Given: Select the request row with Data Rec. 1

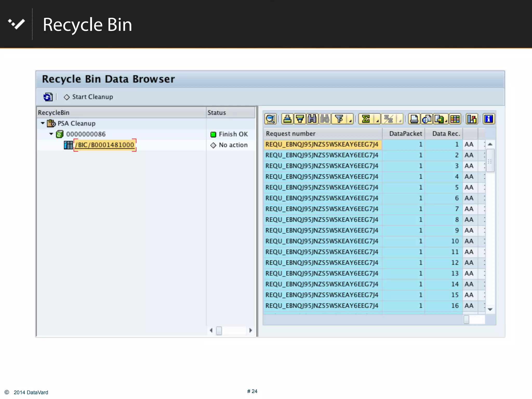Looking at the screenshot, I should tap(374, 144).
